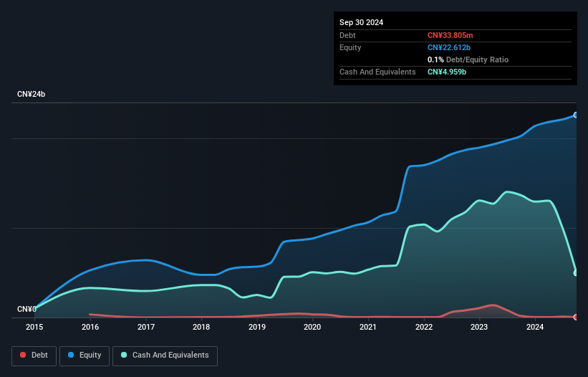588x377 pixels.
Task: Click the 2017 x-axis label
Action: [x=146, y=327]
